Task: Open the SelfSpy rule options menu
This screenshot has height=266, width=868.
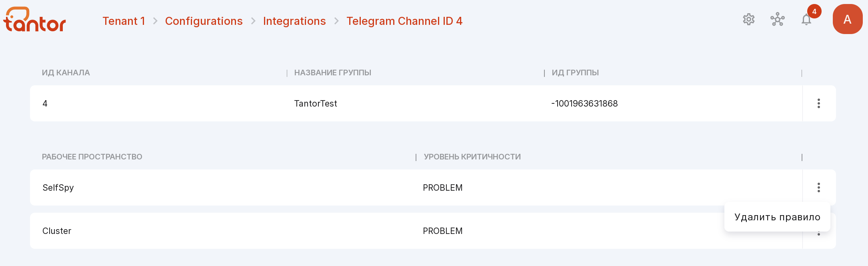Action: pyautogui.click(x=819, y=187)
